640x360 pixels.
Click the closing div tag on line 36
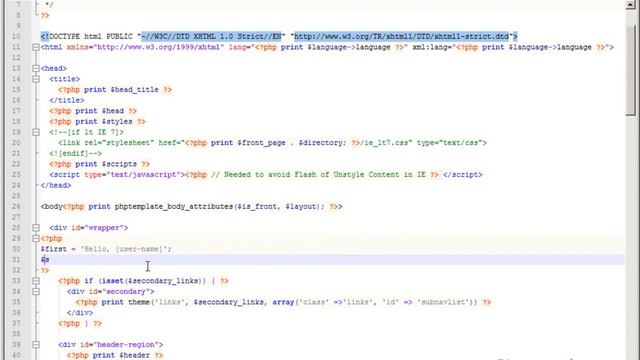click(x=80, y=313)
